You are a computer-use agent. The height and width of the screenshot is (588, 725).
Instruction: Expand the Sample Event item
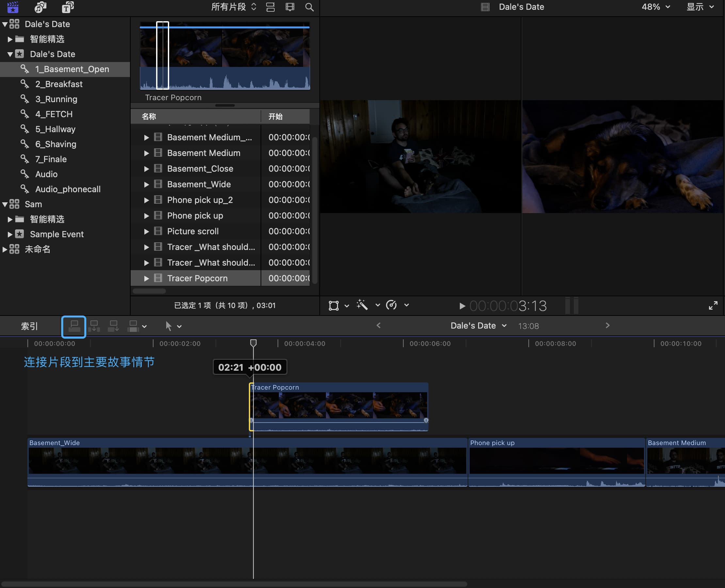point(10,234)
